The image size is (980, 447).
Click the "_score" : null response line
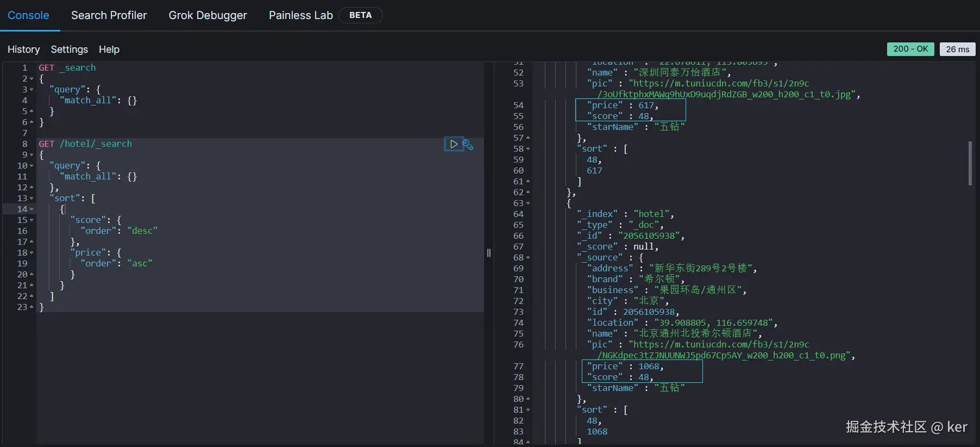tap(618, 247)
